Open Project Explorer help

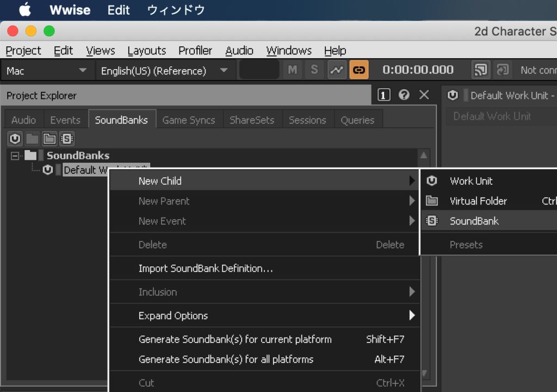point(404,95)
